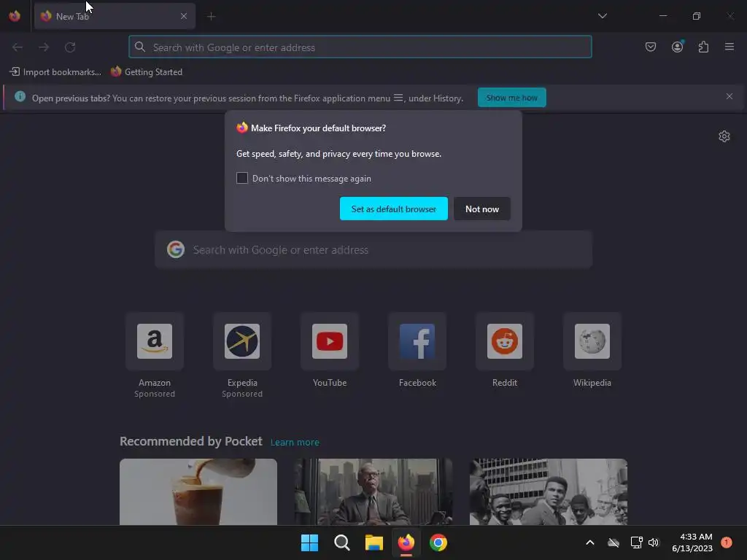
Task: Open Pocket story with man in suit
Action: click(x=373, y=491)
